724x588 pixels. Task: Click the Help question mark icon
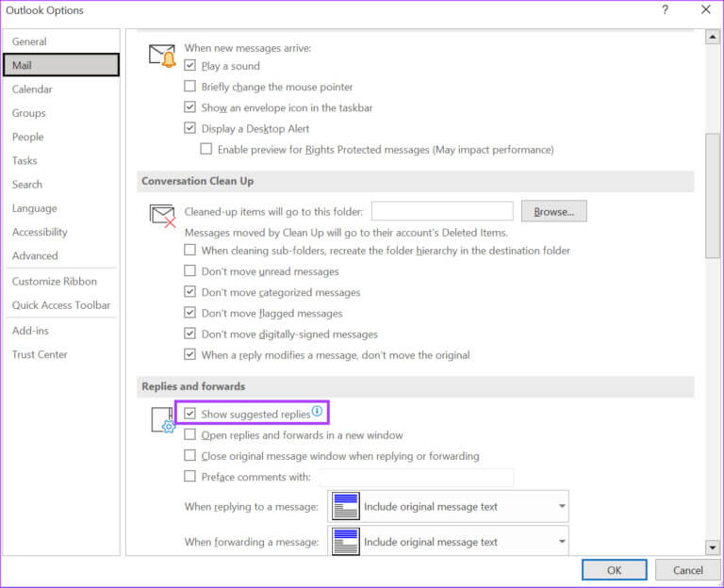click(665, 9)
